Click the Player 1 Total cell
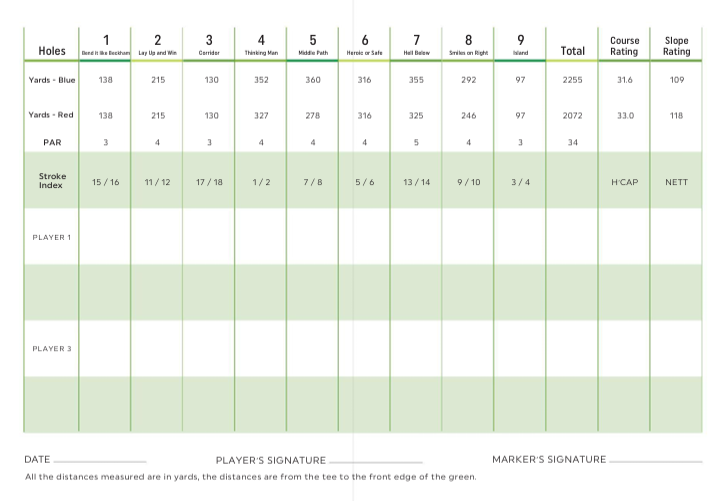Viewport: 728px width, 501px height. [572, 237]
